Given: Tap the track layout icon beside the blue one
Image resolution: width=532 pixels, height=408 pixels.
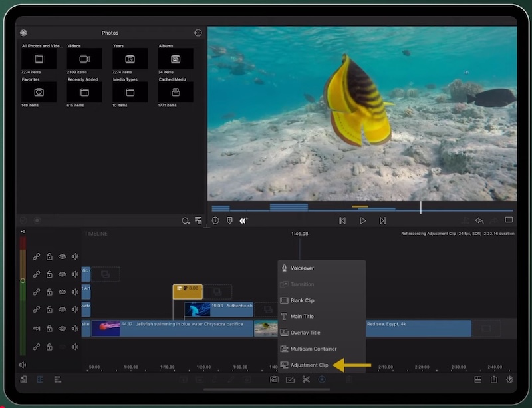Looking at the screenshot, I should coord(58,379).
